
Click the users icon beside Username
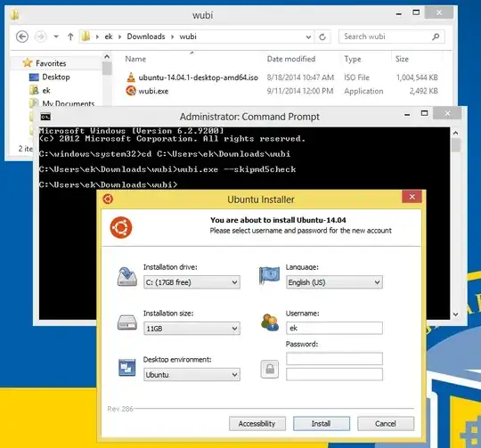[270, 323]
